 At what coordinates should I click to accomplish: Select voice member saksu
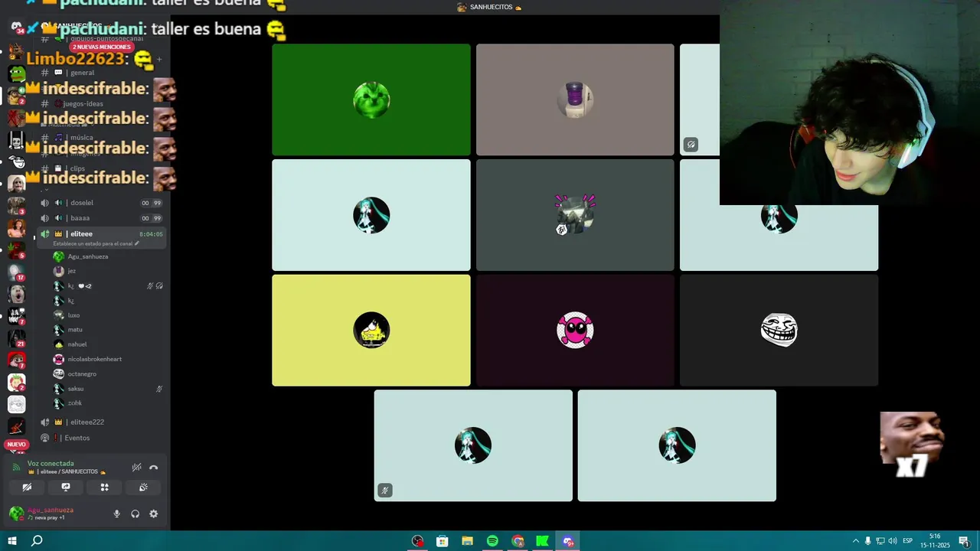[107, 389]
